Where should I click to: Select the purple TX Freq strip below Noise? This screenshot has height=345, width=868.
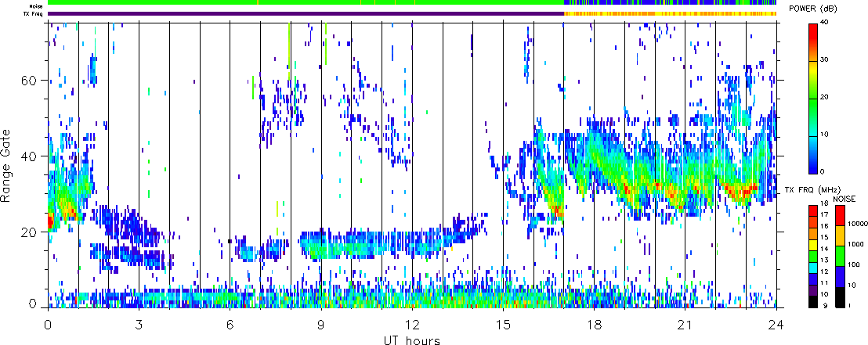[306, 13]
